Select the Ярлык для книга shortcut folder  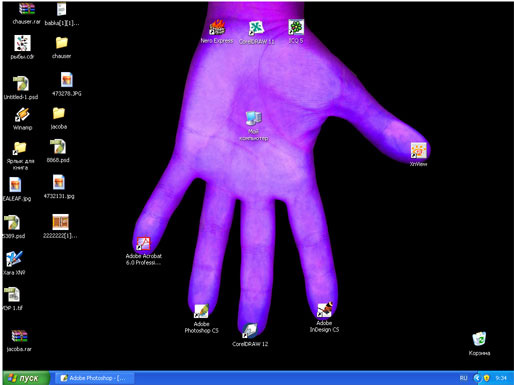click(x=20, y=148)
